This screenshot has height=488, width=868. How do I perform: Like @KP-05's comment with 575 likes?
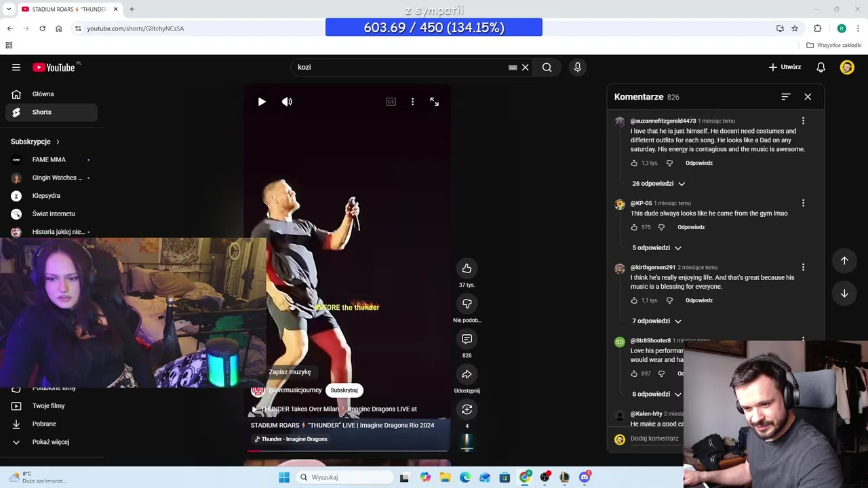tap(634, 228)
